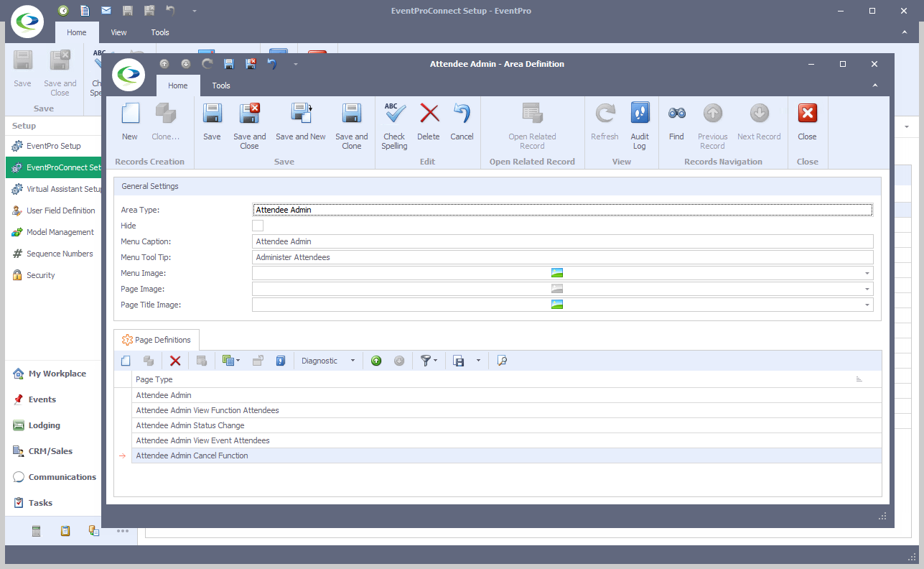Screen dimensions: 924x569
Task: Click the Menu Tool Tip input field
Action: [x=563, y=257]
